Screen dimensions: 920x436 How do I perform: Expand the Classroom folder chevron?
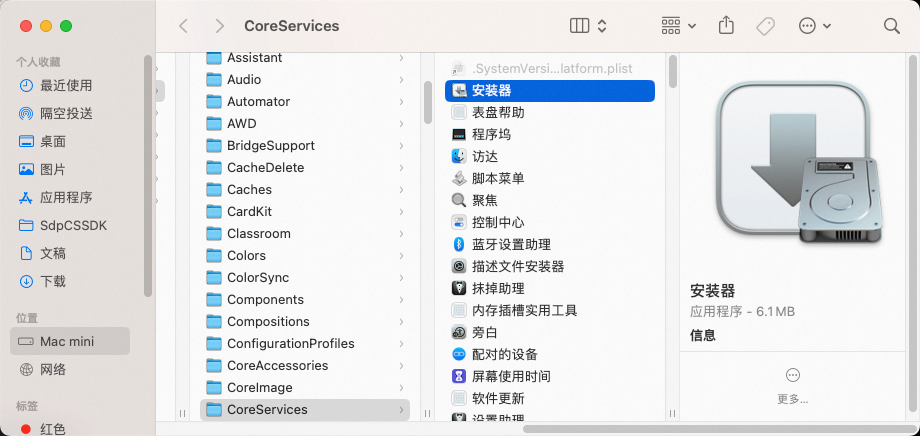point(401,233)
